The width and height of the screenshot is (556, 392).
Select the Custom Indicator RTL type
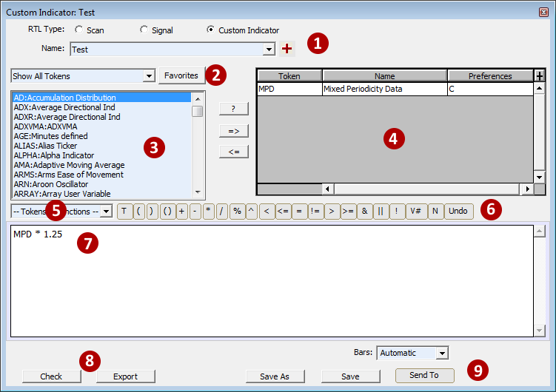tap(210, 30)
